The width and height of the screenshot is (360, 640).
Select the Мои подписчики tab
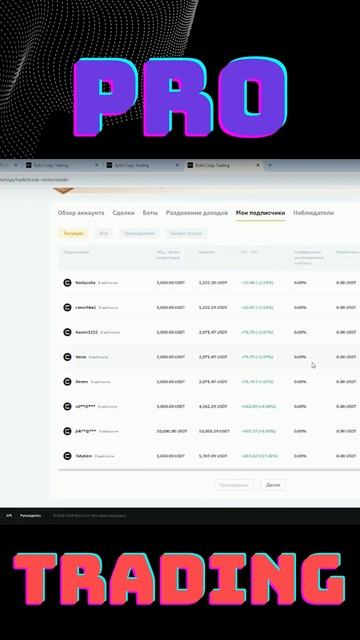260,213
